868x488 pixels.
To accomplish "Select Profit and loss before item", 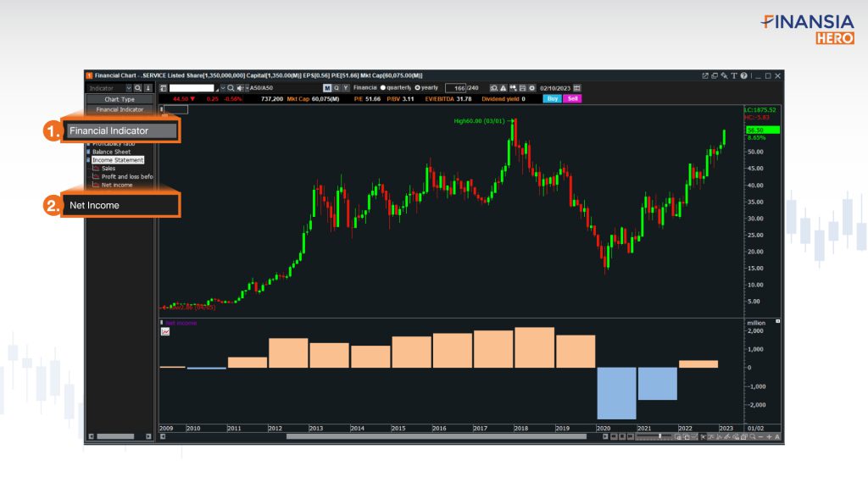I will (127, 176).
